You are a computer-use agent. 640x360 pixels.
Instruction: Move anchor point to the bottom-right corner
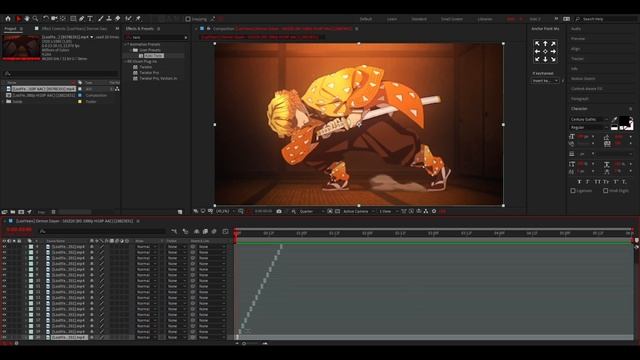point(553,59)
